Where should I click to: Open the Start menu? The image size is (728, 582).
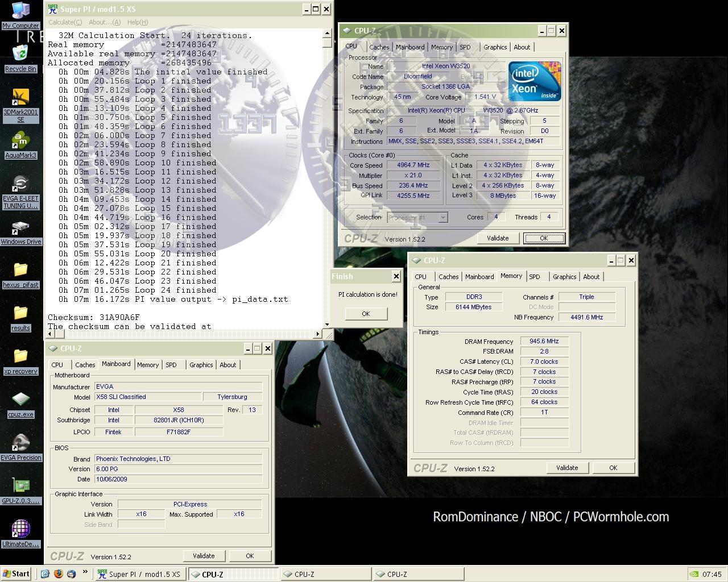point(16,574)
